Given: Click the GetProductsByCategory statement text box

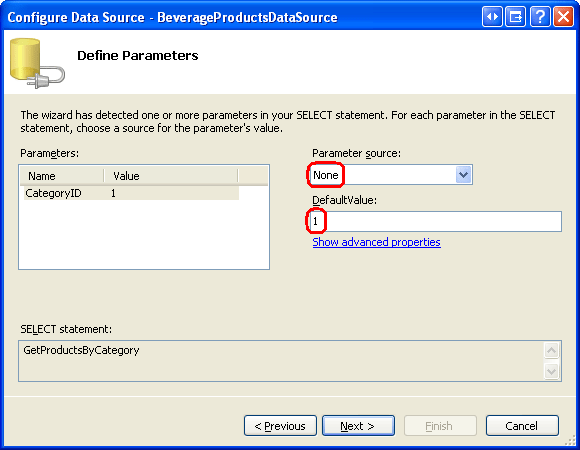Looking at the screenshot, I should 281,361.
